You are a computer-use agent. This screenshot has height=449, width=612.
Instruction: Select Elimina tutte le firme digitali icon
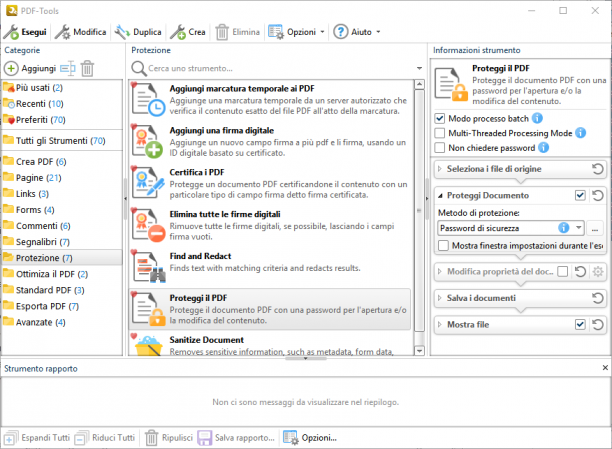point(148,225)
